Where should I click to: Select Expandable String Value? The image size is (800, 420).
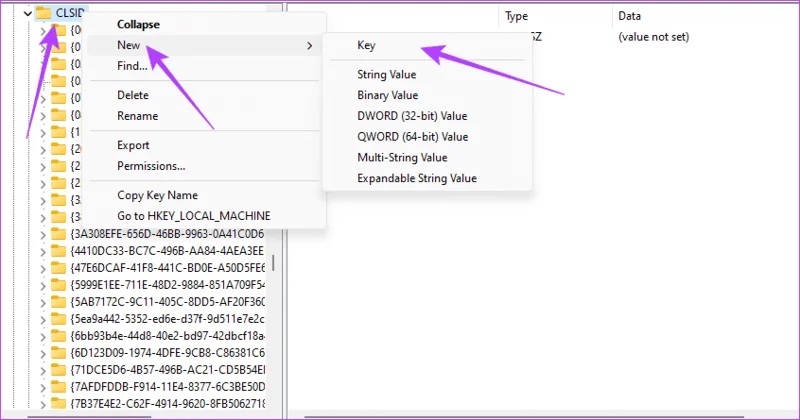point(417,179)
